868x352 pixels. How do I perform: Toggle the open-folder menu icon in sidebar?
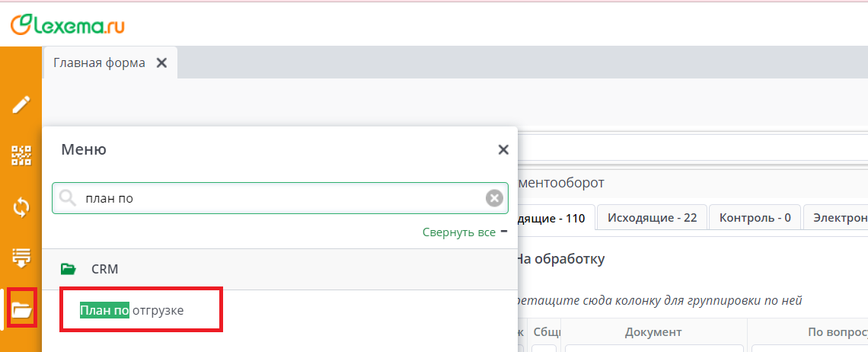[x=21, y=309]
